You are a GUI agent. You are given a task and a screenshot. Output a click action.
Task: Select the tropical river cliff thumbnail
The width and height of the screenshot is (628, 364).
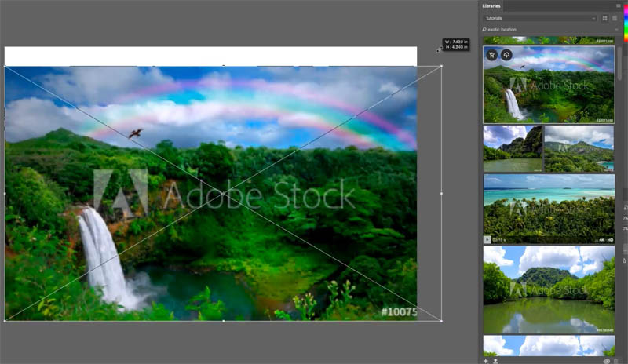[513, 148]
